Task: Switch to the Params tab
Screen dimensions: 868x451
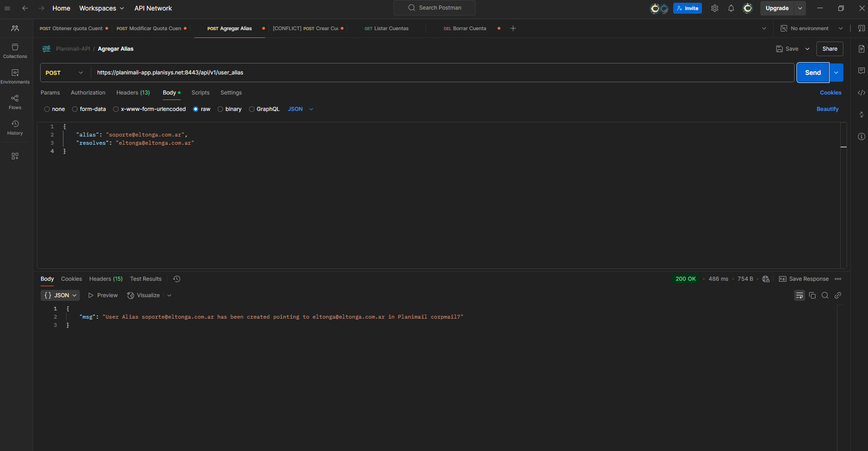Action: click(x=50, y=93)
